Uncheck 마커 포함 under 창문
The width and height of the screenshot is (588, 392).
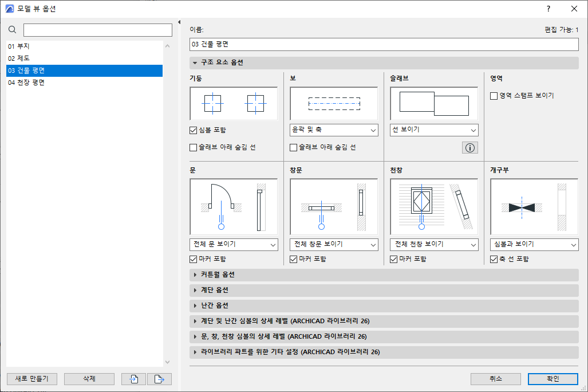click(x=293, y=258)
